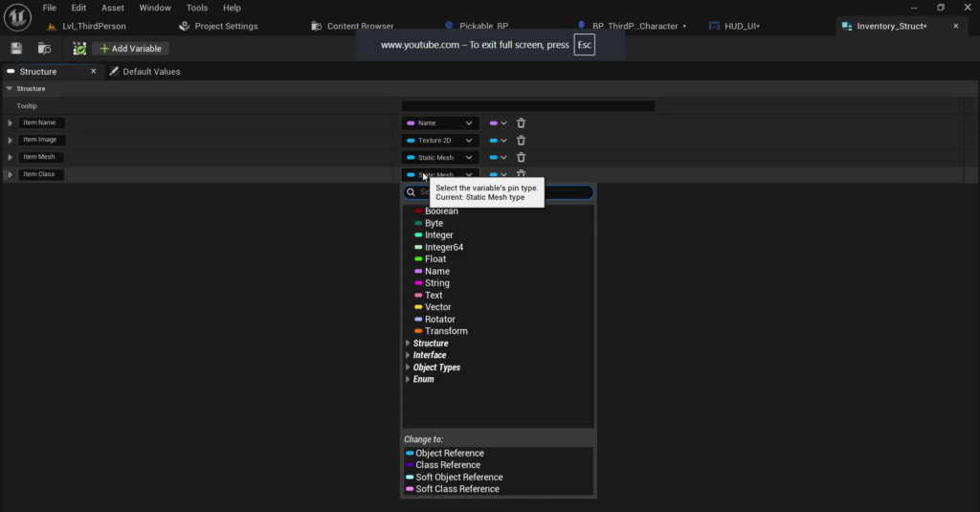The height and width of the screenshot is (512, 980).
Task: Switch to the BP_ThirdP..Character tab
Action: pos(632,26)
